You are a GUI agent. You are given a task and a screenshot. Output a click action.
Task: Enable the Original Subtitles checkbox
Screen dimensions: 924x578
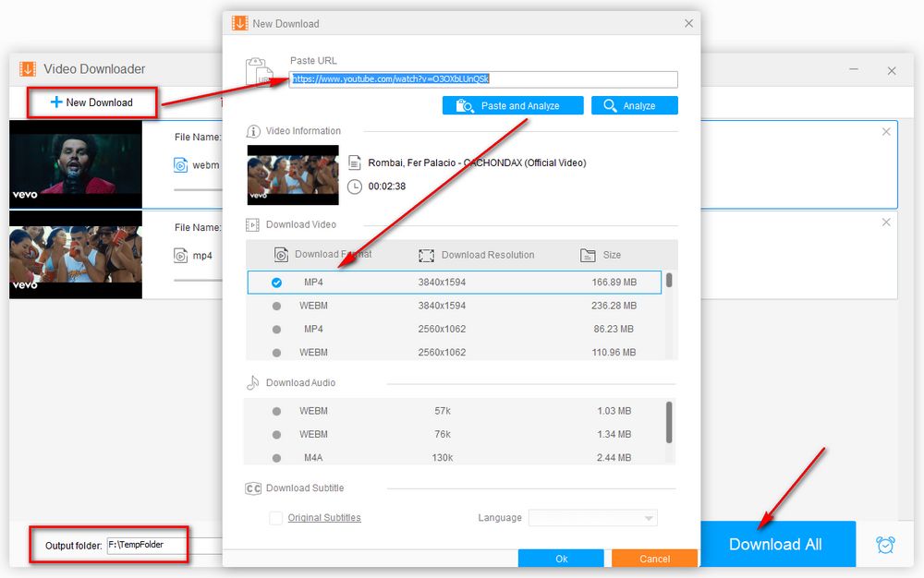(x=275, y=518)
